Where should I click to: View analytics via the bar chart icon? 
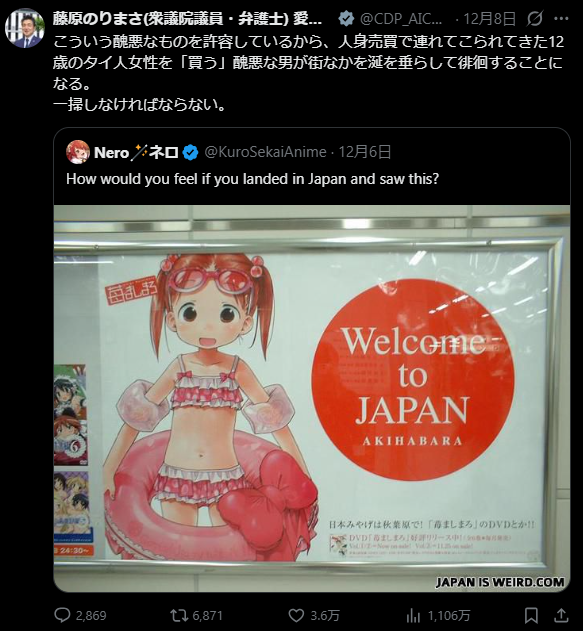[413, 615]
